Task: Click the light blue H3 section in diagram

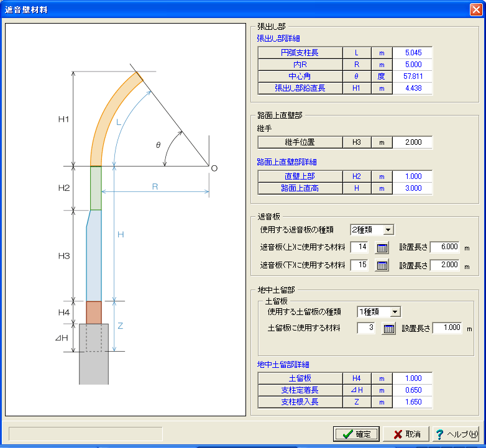Action: pos(94,255)
